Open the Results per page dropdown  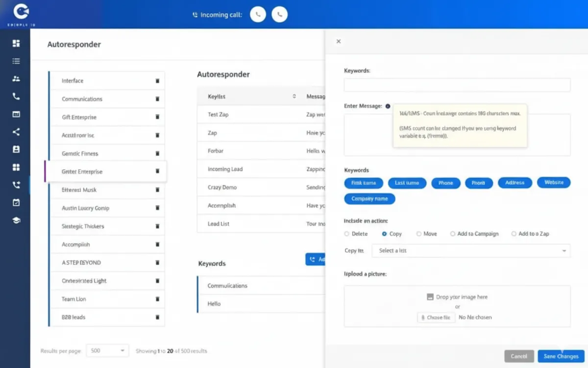point(107,351)
